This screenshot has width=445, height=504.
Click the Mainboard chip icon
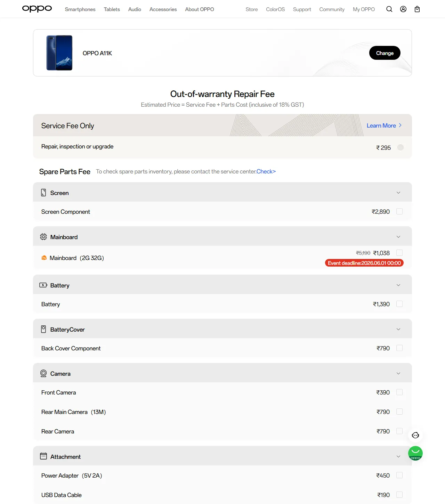click(43, 237)
